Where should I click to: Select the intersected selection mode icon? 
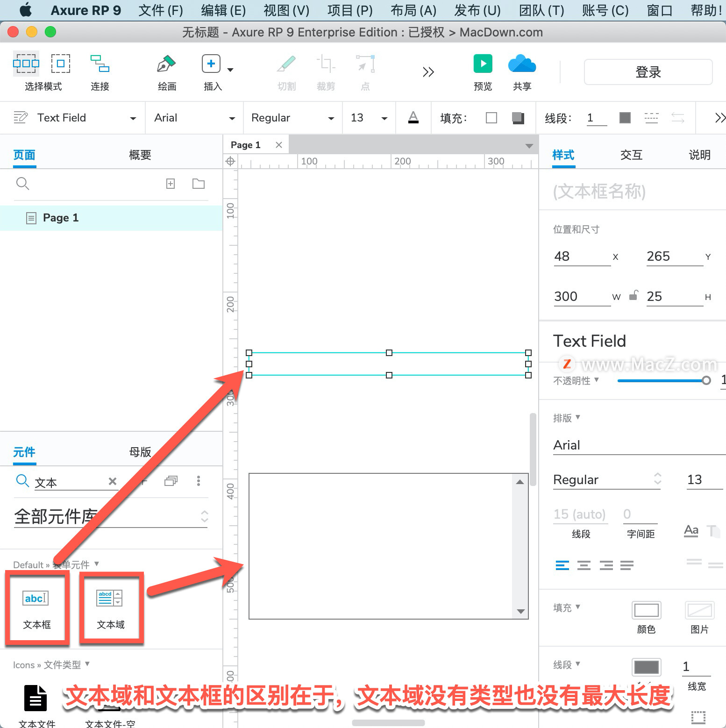(26, 64)
